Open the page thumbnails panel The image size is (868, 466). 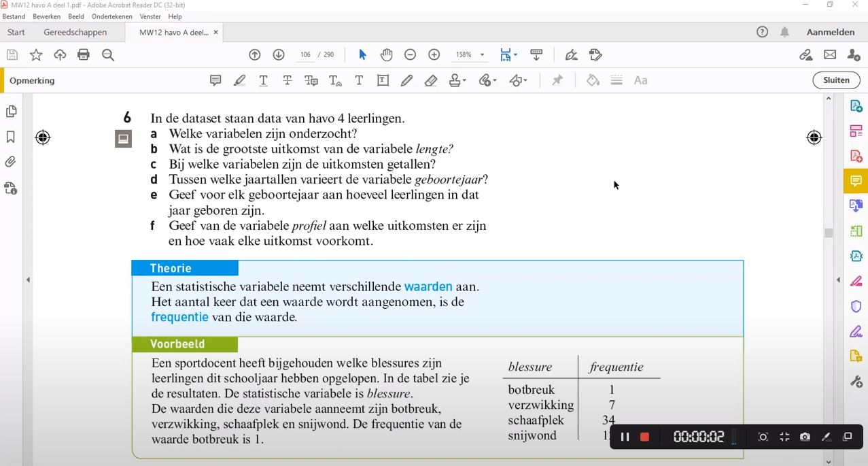pos(11,112)
